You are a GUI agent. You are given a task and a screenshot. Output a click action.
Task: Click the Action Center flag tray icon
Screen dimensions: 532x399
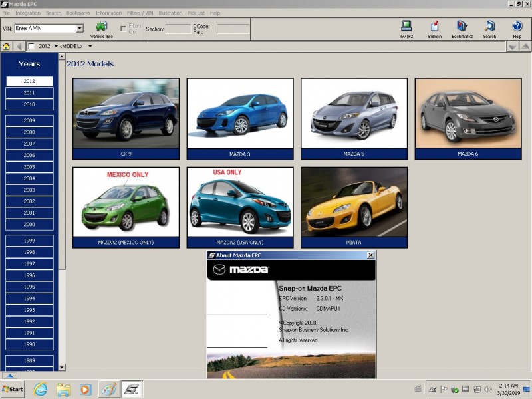[x=443, y=390]
